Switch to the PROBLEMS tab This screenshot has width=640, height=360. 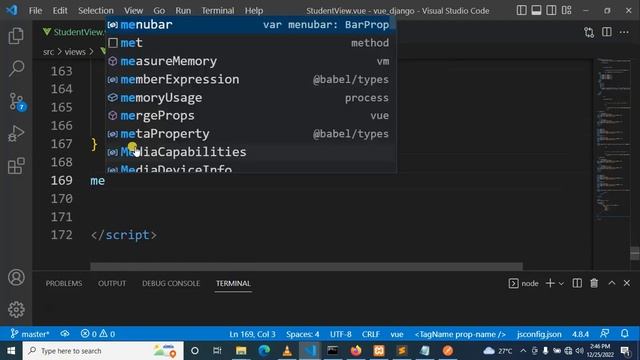tap(64, 283)
